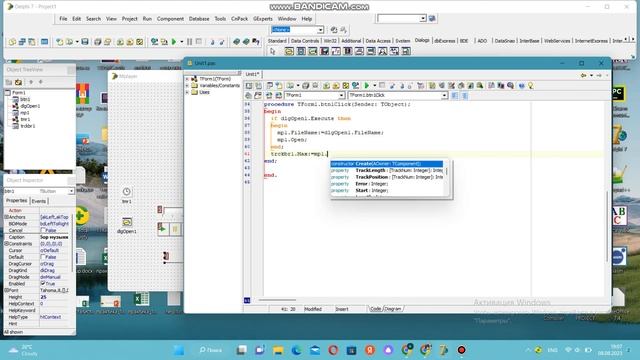The width and height of the screenshot is (640, 360).
Task: Expand the Constraints property
Action: [7, 244]
